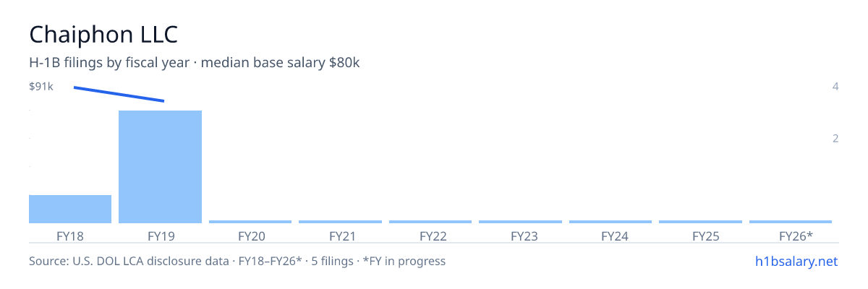Click the FY23 bar
This screenshot has width=868, height=289.
click(520, 222)
